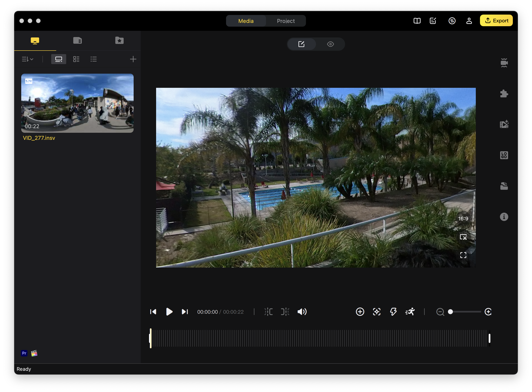Click the yellow Export button
Screen dimensions: 532x392
496,21
